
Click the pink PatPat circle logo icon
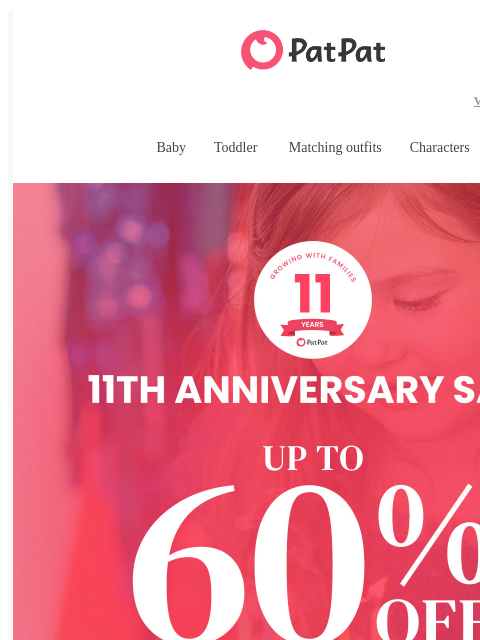click(x=262, y=50)
